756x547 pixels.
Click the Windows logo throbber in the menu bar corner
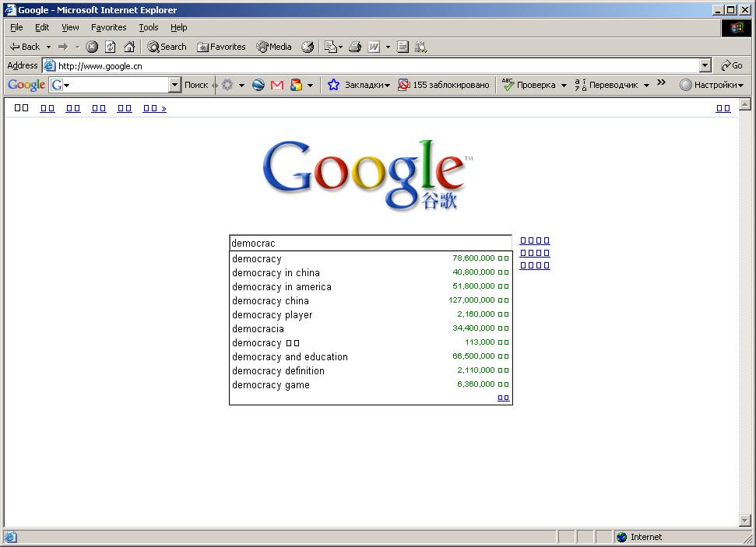click(737, 27)
